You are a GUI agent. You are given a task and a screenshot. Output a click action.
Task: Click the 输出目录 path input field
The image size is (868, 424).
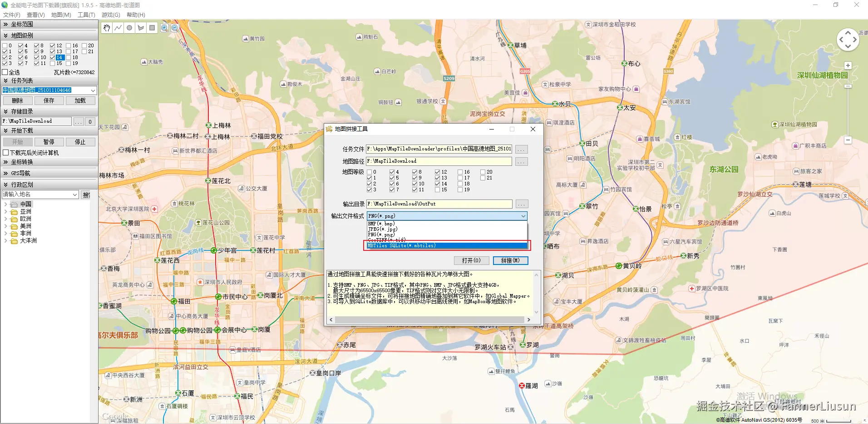[x=439, y=204]
